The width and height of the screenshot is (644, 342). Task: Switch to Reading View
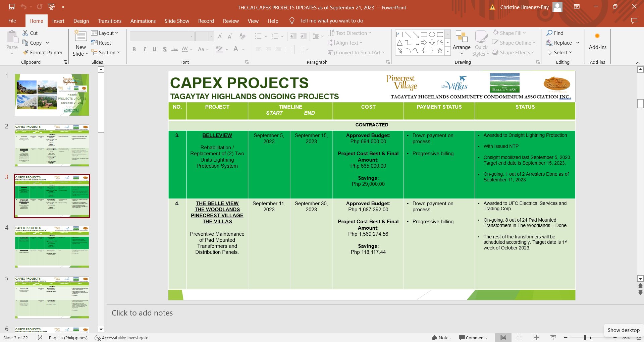536,338
